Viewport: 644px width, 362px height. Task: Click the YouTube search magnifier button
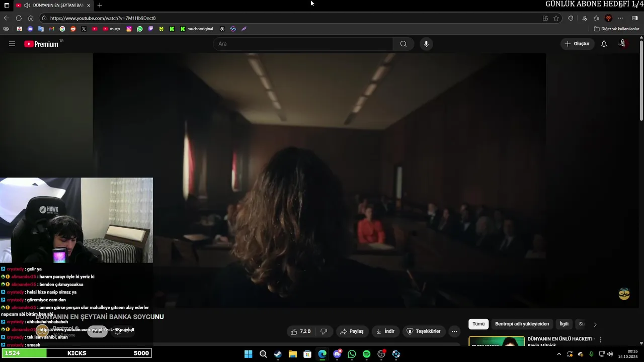pos(403,44)
